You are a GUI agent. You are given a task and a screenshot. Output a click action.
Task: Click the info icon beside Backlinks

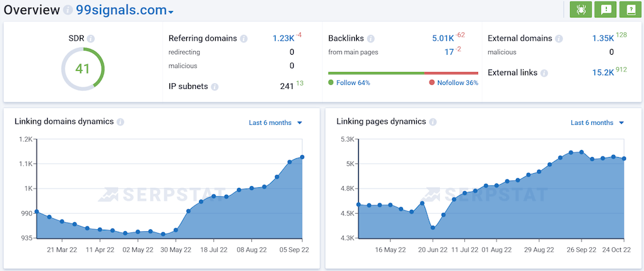coord(370,39)
